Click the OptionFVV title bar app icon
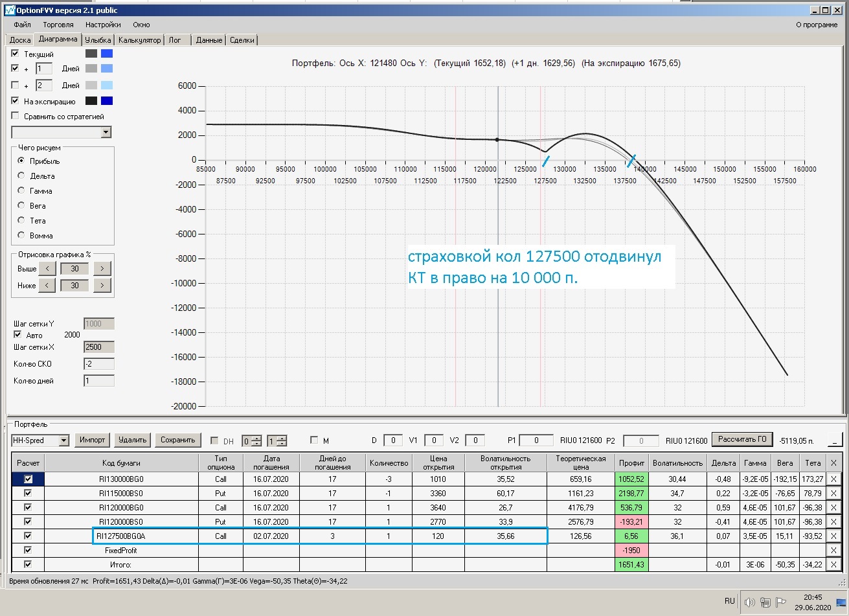 click(9, 10)
